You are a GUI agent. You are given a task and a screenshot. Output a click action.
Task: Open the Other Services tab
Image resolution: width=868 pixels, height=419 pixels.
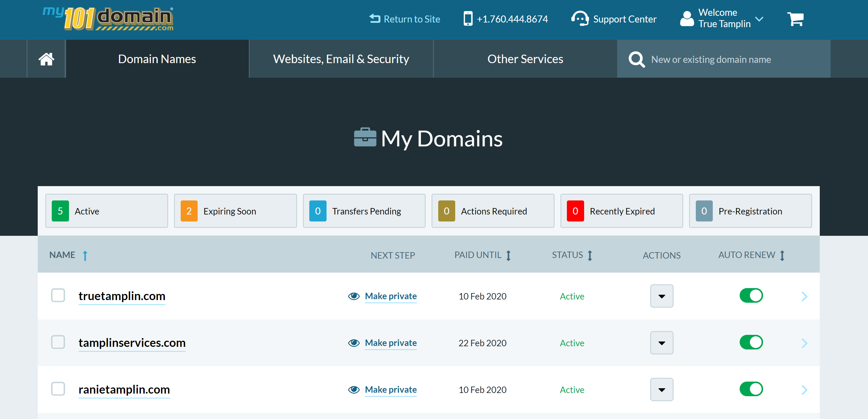tap(525, 59)
